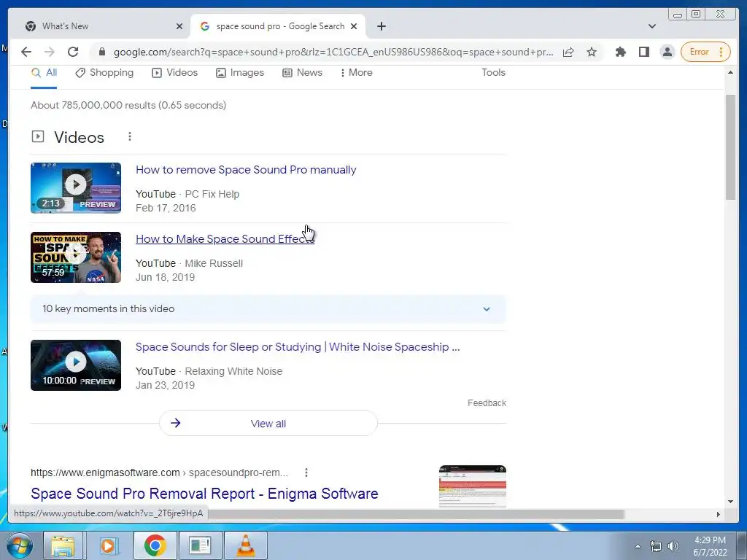747x560 pixels.
Task: Click the padlock site info icon
Action: pos(102,52)
